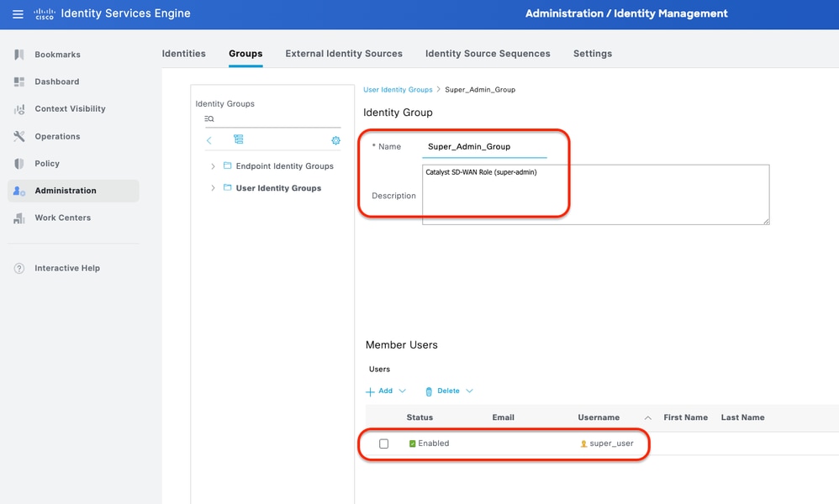The width and height of the screenshot is (839, 504).
Task: Click Identity Services Engine title
Action: pos(126,13)
